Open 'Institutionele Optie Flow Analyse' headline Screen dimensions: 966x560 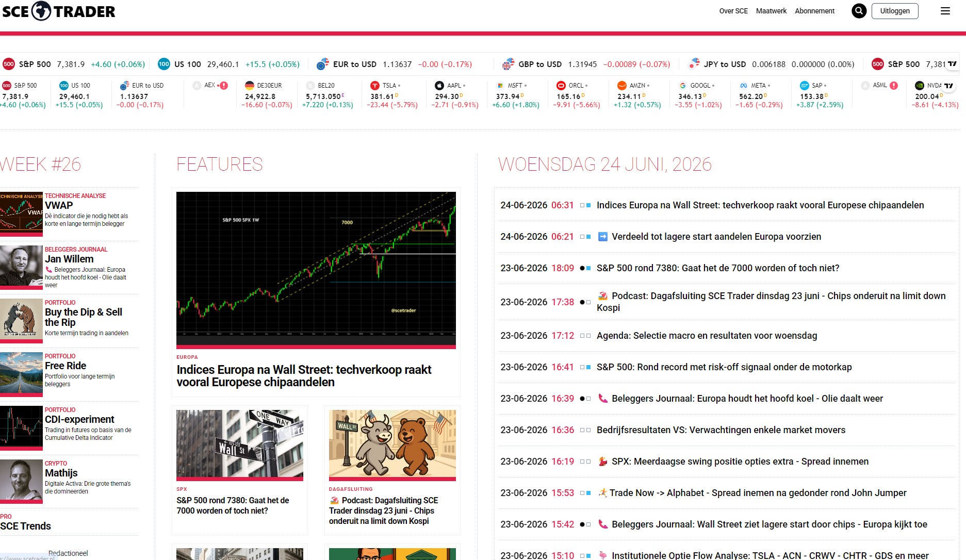[x=770, y=555]
